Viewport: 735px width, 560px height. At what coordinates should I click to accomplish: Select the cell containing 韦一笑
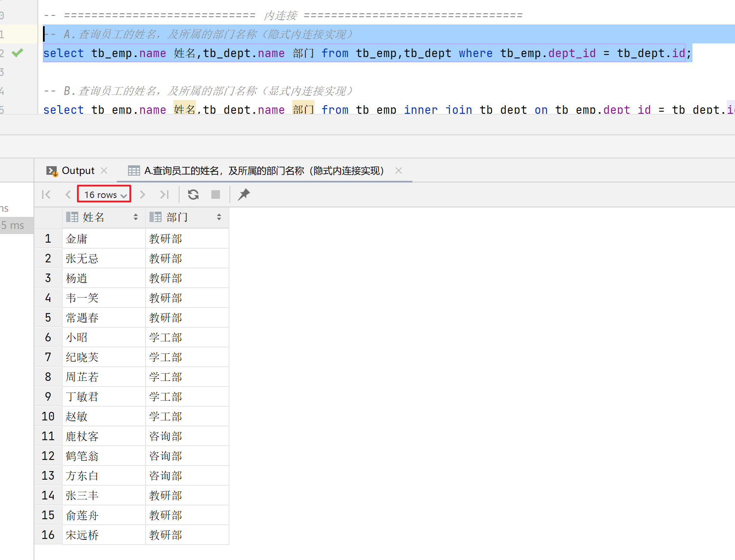click(x=104, y=298)
